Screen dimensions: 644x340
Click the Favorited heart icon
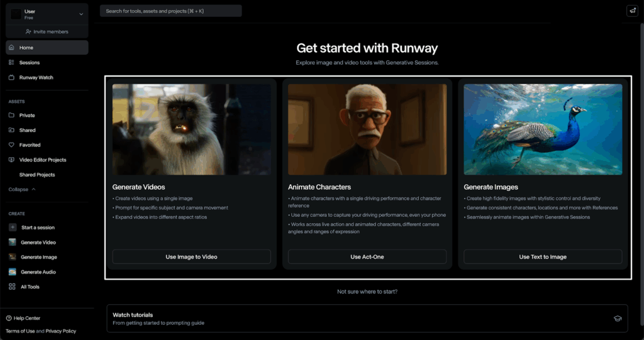(11, 145)
